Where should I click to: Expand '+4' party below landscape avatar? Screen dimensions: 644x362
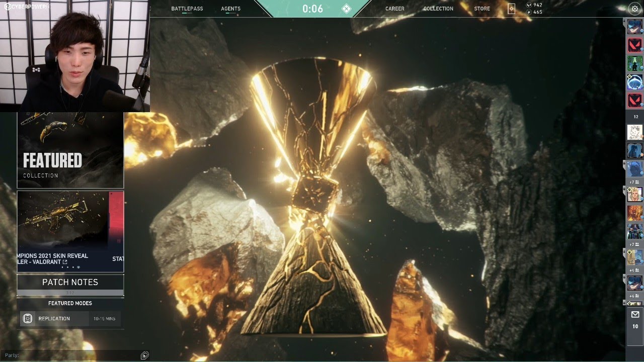coord(635,270)
